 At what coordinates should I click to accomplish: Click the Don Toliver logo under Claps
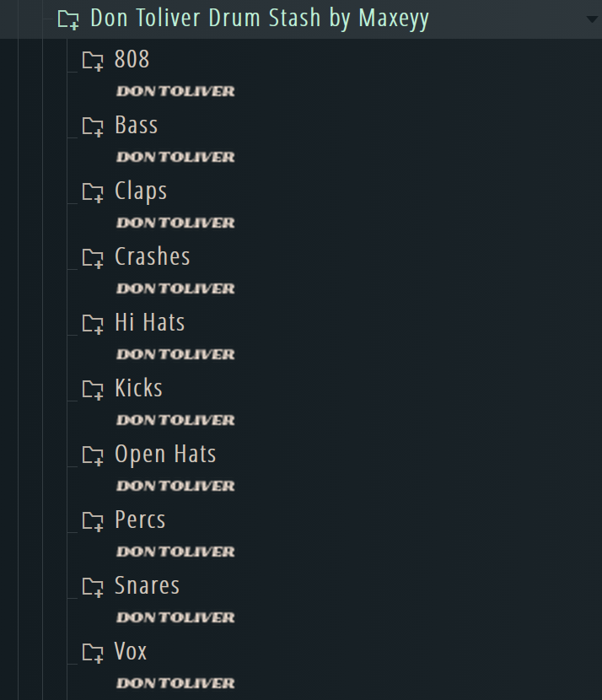click(175, 223)
